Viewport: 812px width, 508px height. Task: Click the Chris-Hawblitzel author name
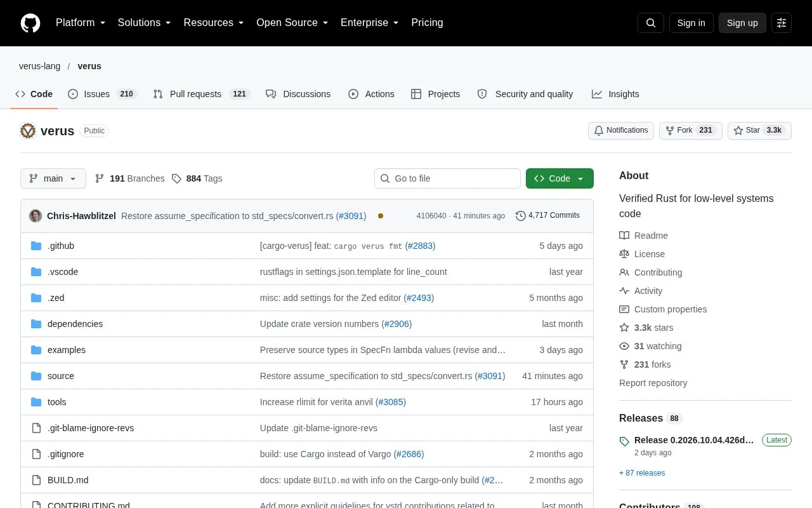81,216
